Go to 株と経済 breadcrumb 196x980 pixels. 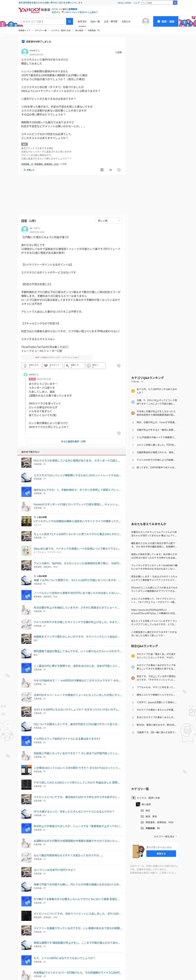click(79, 30)
